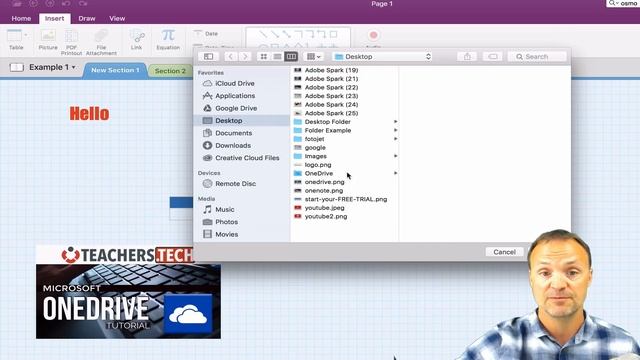Select Creative Cloud Files in sidebar
Image resolution: width=640 pixels, height=360 pixels.
point(242,158)
